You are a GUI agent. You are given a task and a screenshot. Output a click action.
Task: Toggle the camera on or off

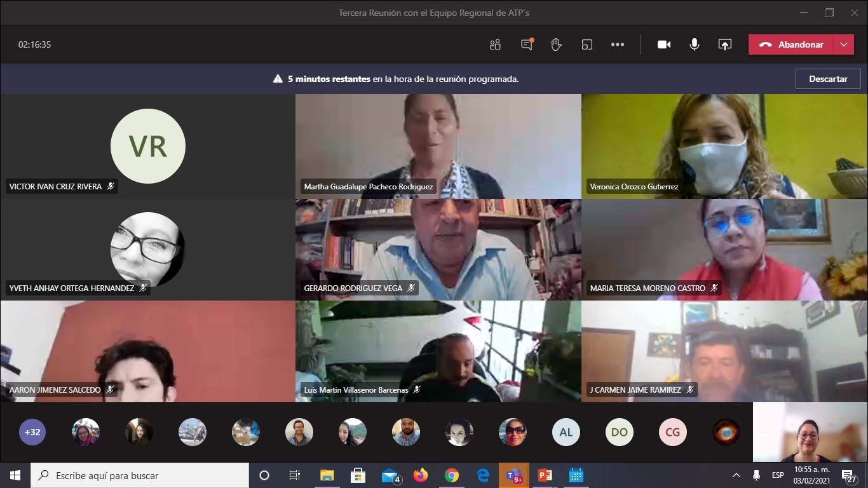(664, 44)
